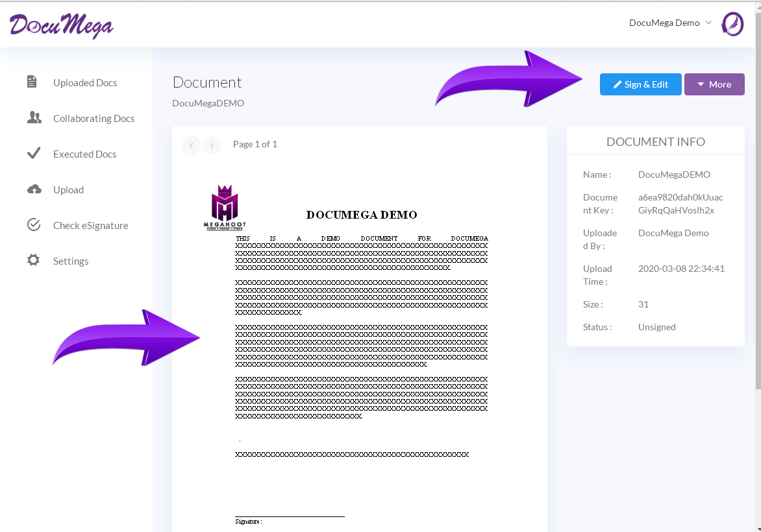Click the 'Document Key :' label

click(x=601, y=204)
